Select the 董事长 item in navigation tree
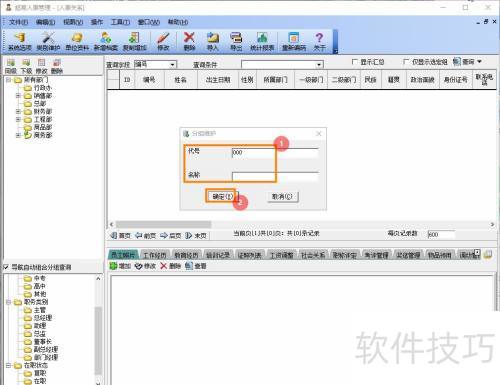Viewport: 500px width, 385px height. 38,342
